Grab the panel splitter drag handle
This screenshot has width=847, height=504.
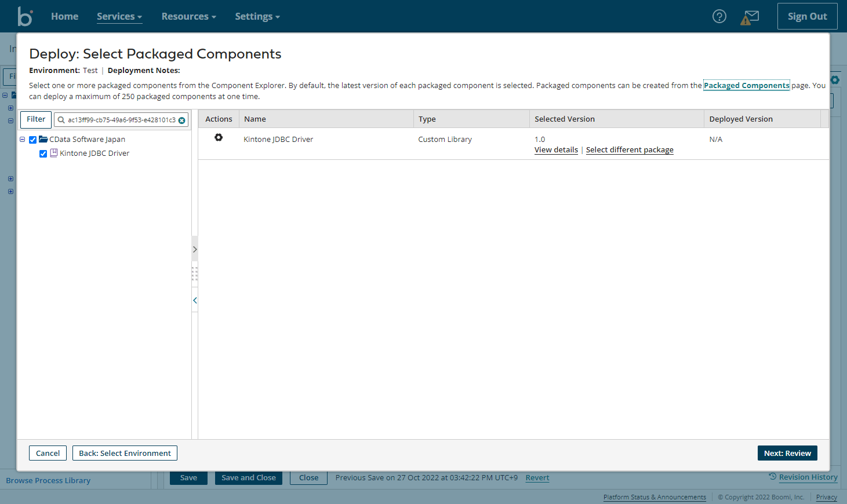pos(195,274)
